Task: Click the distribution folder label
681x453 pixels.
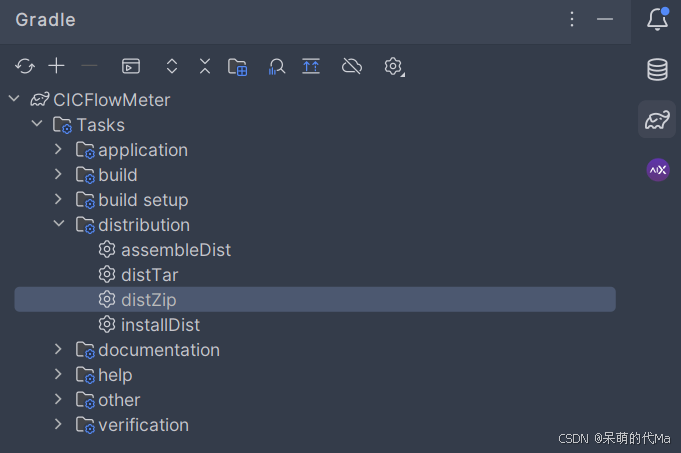Action: pos(144,225)
